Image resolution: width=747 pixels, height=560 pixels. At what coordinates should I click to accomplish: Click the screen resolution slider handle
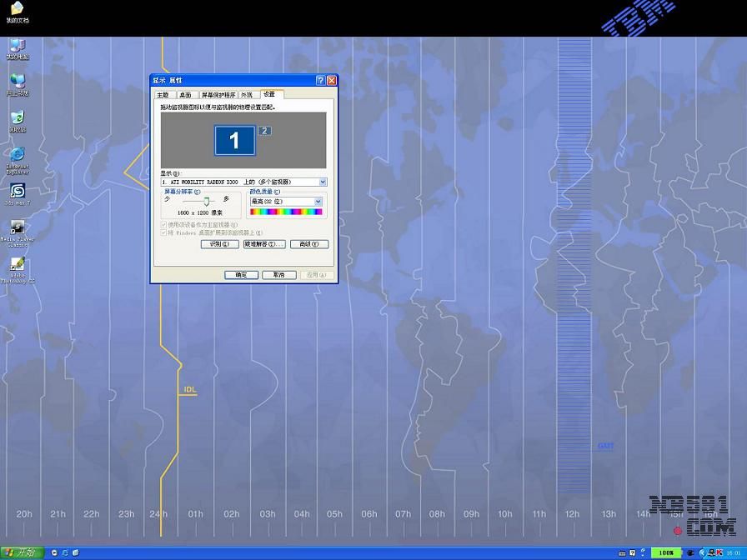[x=206, y=201]
